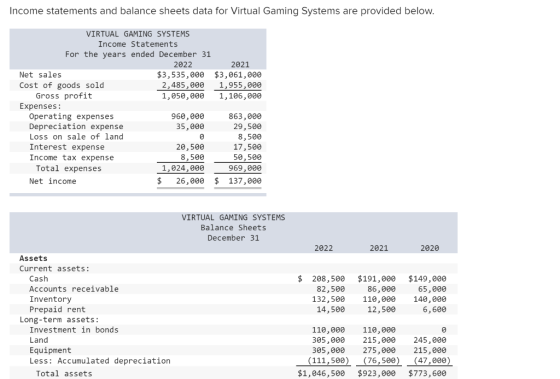Select the 2021 cash balance $191,000

[x=376, y=279]
